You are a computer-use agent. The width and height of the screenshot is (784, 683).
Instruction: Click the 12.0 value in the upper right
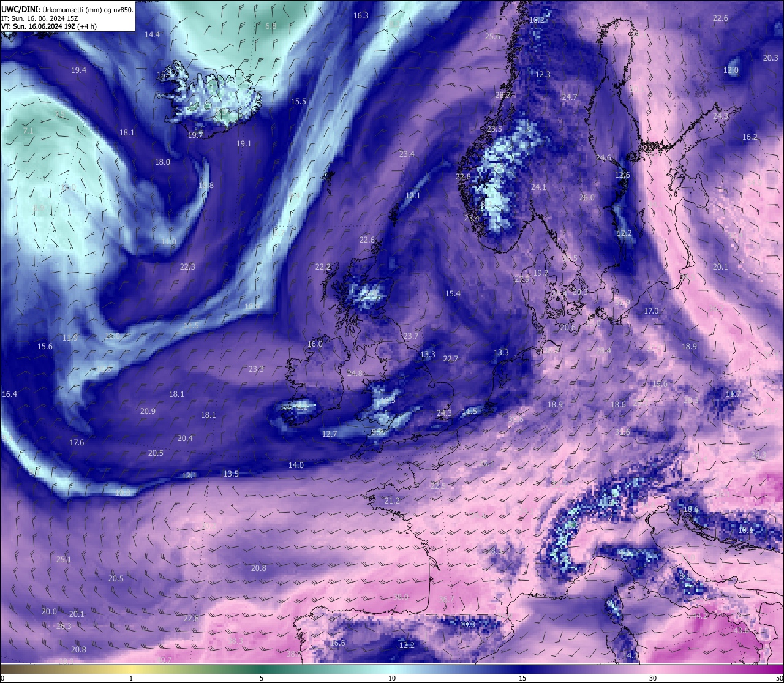(731, 70)
